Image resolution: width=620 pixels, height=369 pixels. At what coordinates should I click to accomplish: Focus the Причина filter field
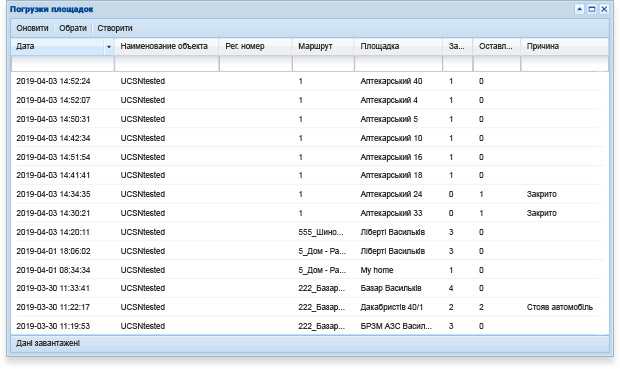565,64
